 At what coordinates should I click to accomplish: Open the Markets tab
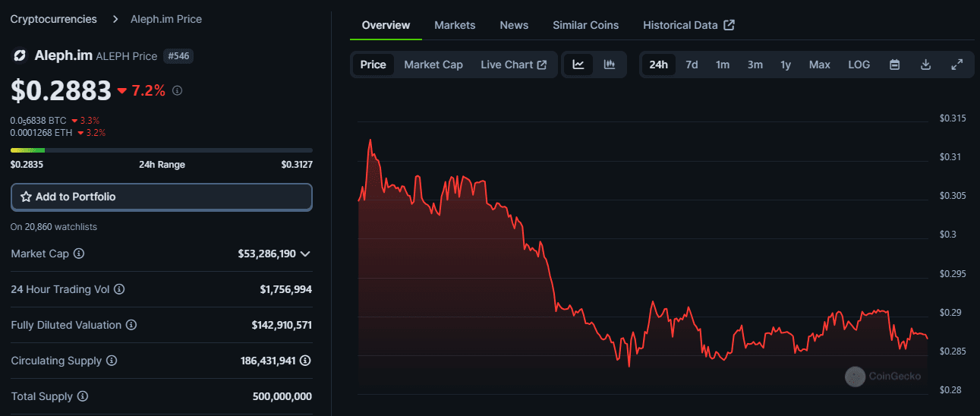(455, 25)
